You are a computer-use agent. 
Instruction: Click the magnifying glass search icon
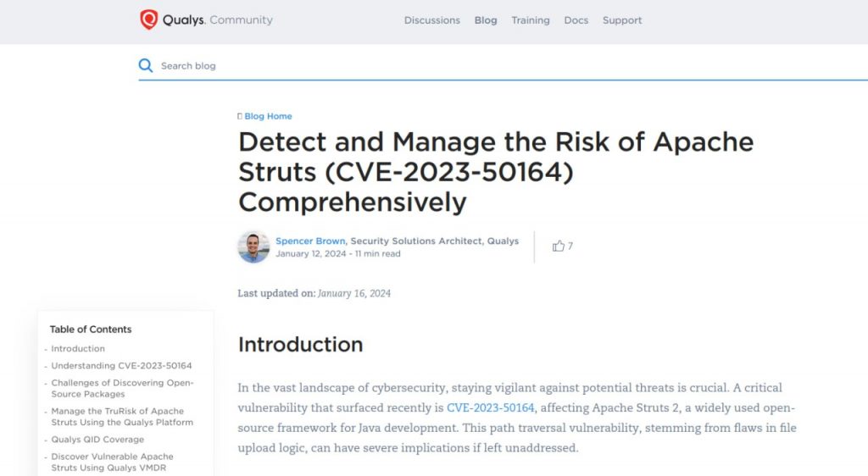click(146, 65)
